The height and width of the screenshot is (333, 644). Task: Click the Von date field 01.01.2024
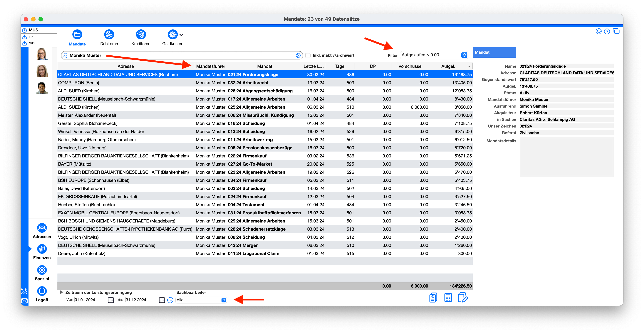(x=90, y=300)
